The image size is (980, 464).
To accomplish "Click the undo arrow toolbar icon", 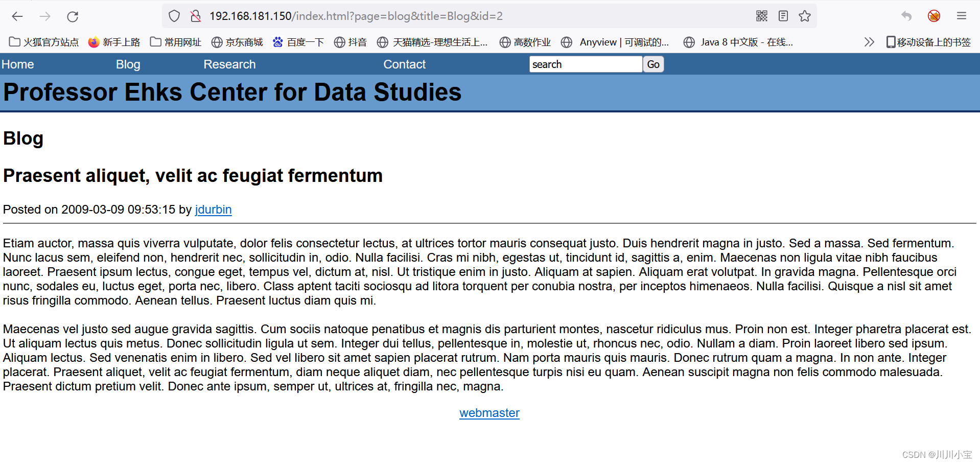I will point(906,16).
